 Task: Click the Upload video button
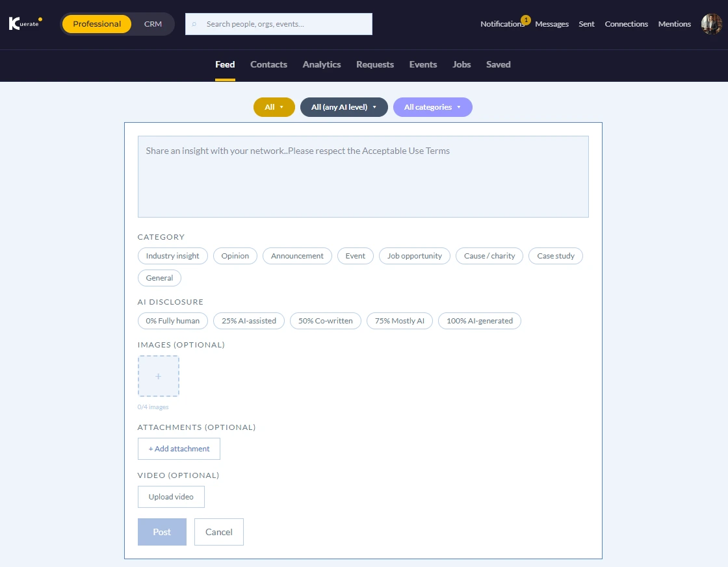tap(171, 497)
